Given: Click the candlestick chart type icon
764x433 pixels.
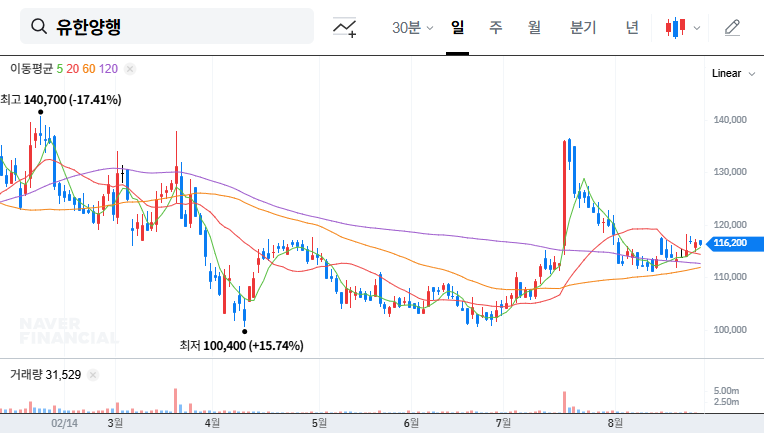Looking at the screenshot, I should point(676,27).
